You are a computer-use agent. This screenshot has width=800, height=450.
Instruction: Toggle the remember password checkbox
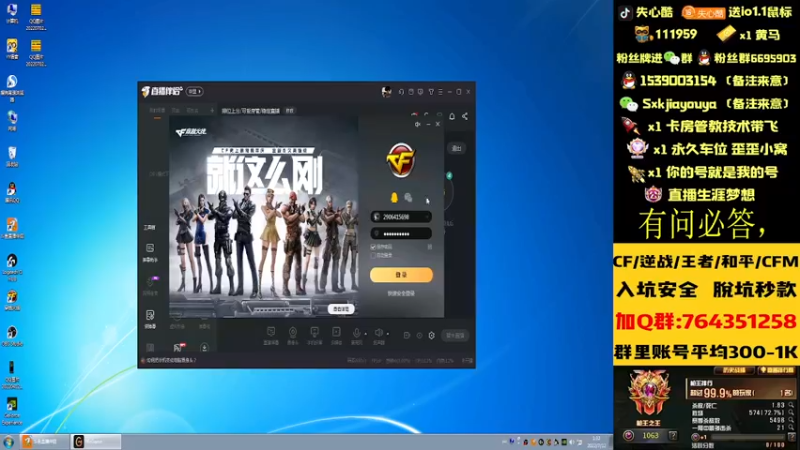click(373, 247)
